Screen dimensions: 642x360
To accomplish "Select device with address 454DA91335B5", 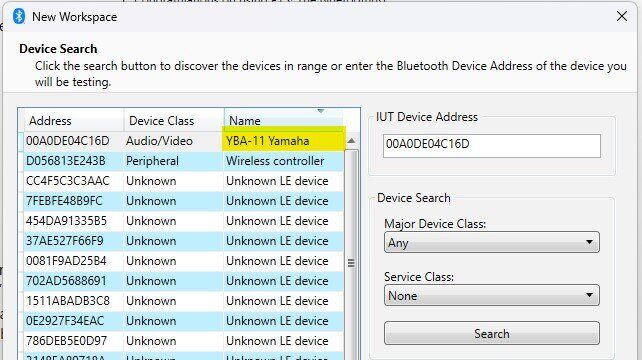I will pyautogui.click(x=183, y=221).
